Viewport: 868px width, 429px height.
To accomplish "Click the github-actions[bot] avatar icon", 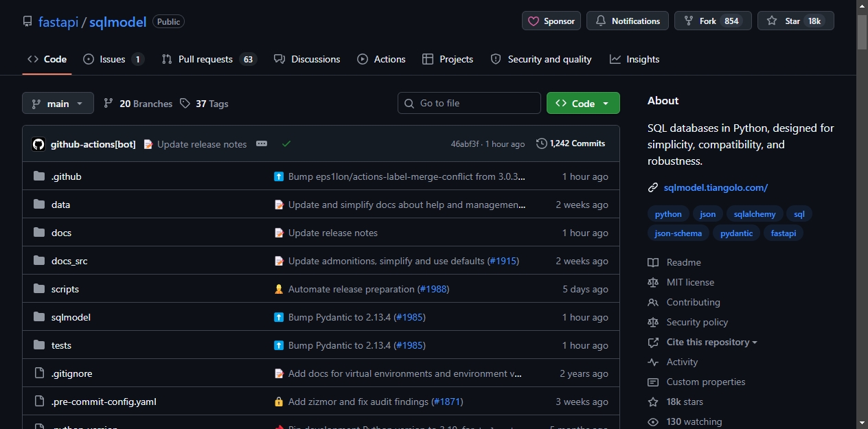I will pos(38,144).
